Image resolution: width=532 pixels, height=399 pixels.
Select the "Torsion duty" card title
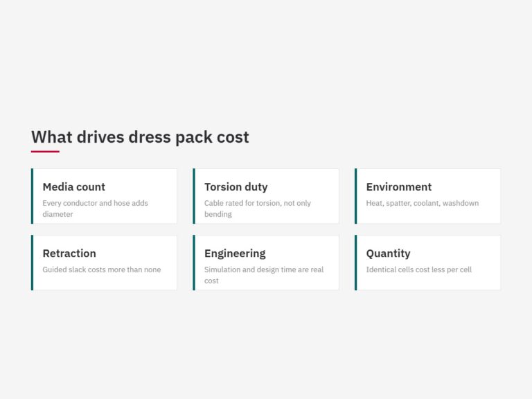click(236, 187)
